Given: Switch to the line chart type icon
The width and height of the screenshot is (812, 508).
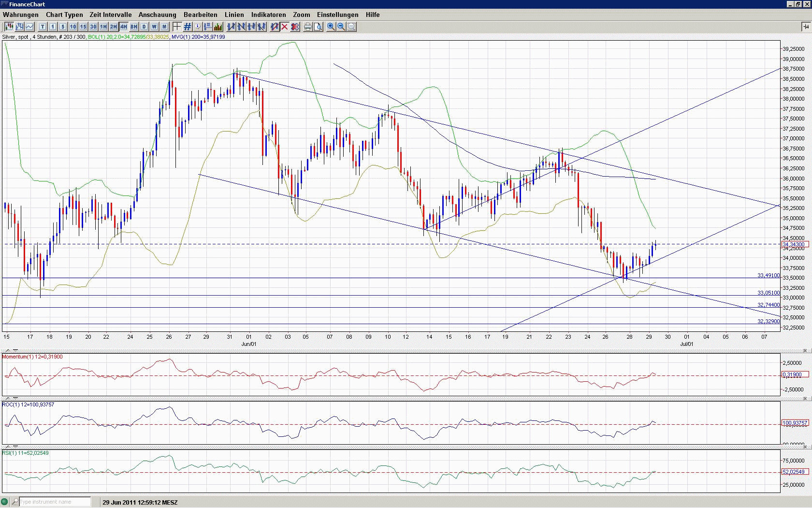Looking at the screenshot, I should tap(29, 27).
